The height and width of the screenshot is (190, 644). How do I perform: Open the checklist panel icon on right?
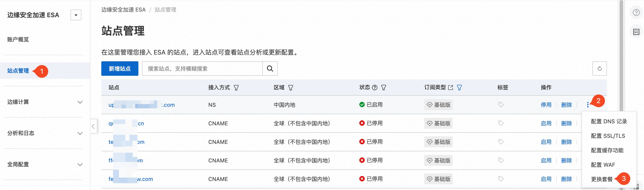(x=636, y=32)
